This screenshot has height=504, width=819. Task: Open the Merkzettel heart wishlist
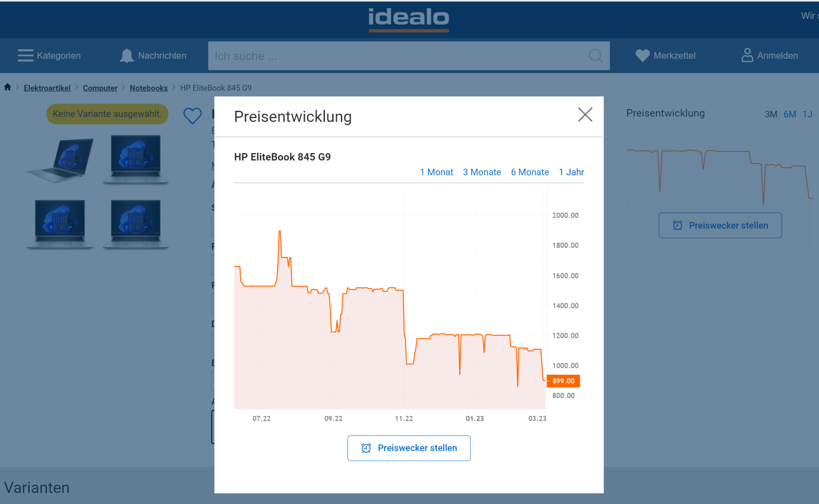(642, 55)
